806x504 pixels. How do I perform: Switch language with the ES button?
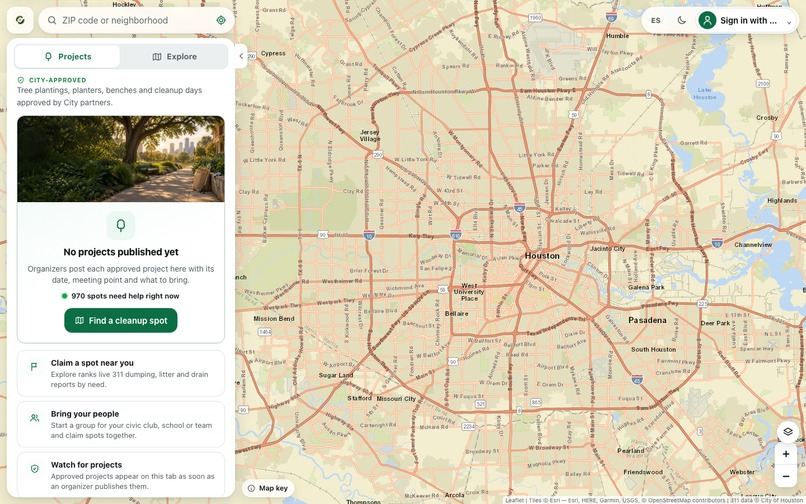click(655, 21)
